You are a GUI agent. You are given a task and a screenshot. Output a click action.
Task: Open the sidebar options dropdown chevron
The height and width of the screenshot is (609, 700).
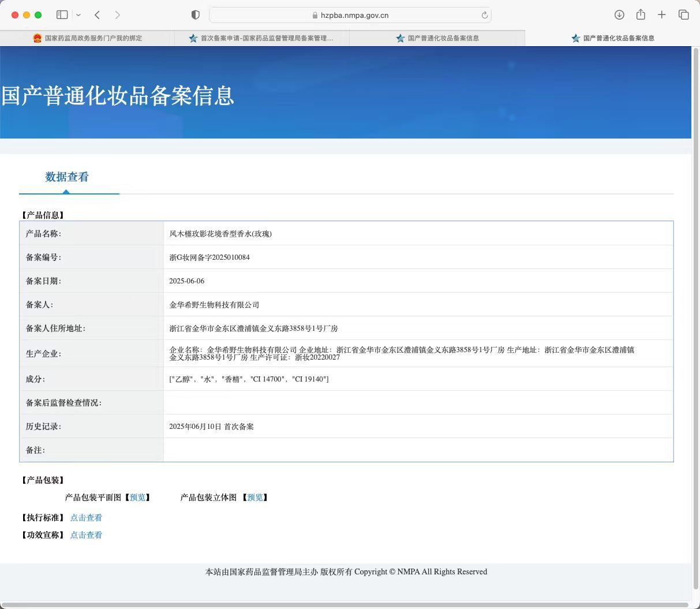tap(78, 15)
